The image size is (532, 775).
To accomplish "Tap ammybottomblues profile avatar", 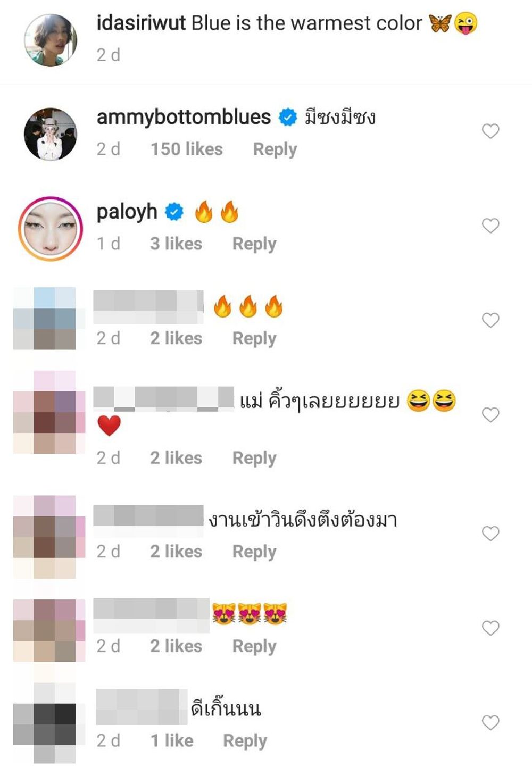I will coord(51,134).
